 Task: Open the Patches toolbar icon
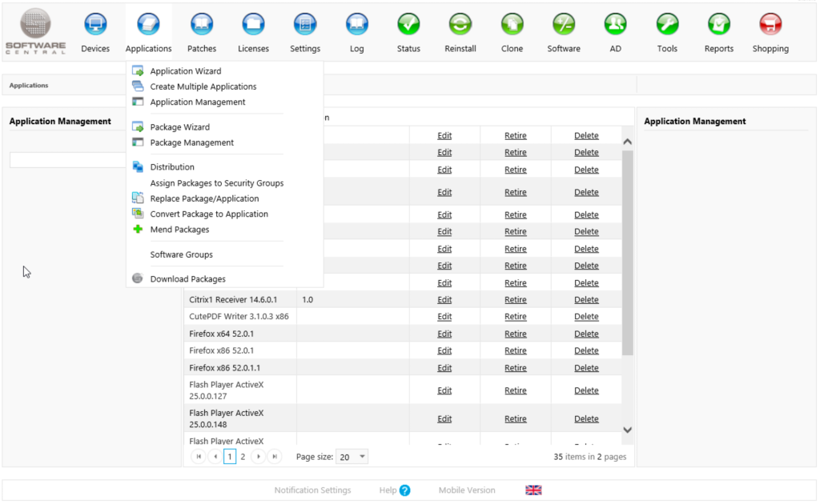point(201,24)
